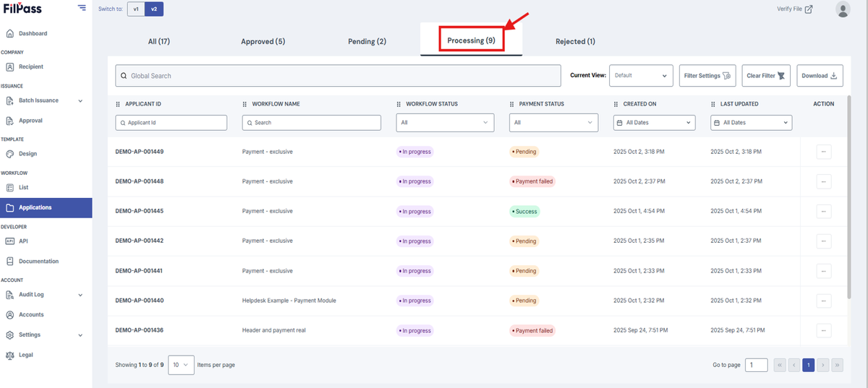This screenshot has width=868, height=388.
Task: Grab the Last Updated column drag handle
Action: (x=713, y=104)
